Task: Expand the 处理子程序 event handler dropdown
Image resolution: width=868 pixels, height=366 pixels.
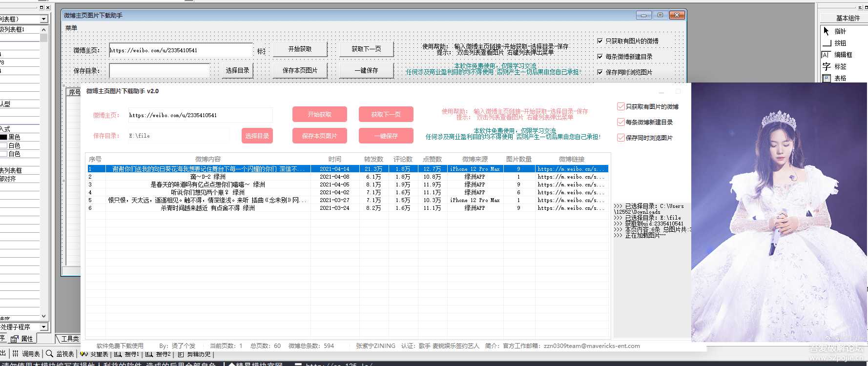Action: click(44, 327)
